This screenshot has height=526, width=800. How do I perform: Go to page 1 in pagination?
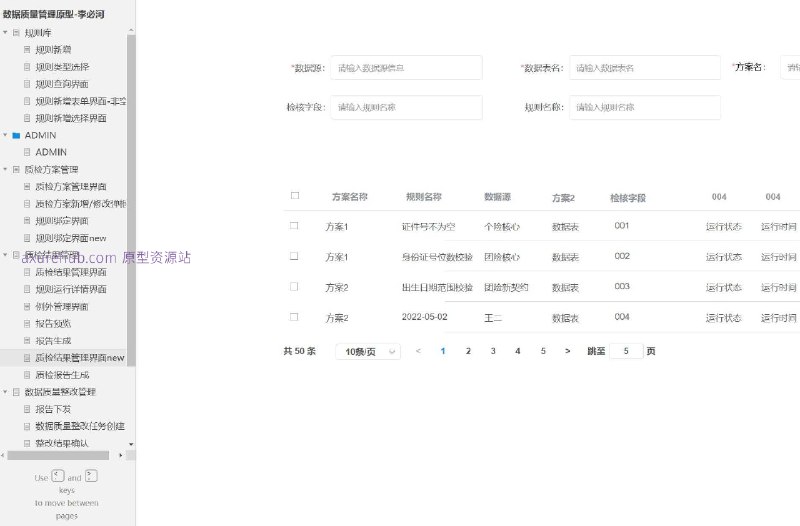point(443,351)
